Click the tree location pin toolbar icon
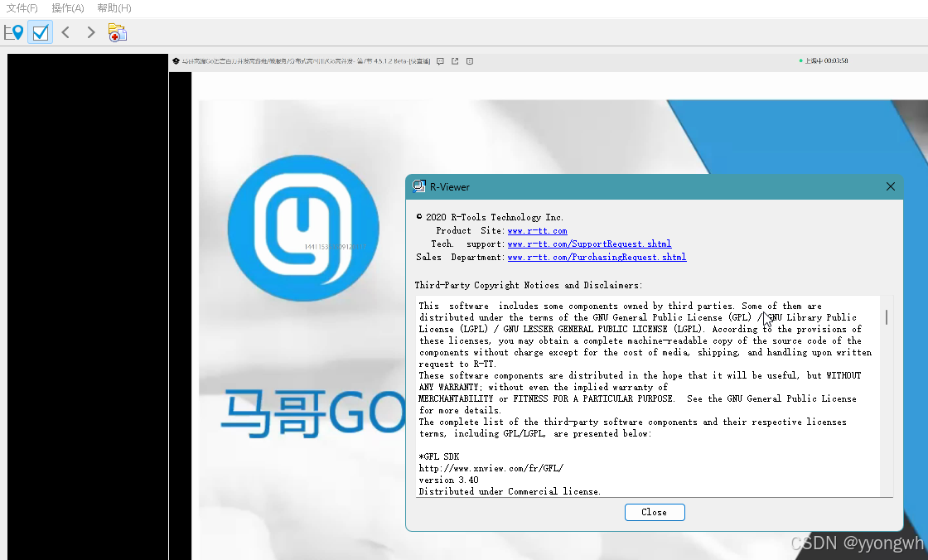928x560 pixels. pyautogui.click(x=13, y=32)
